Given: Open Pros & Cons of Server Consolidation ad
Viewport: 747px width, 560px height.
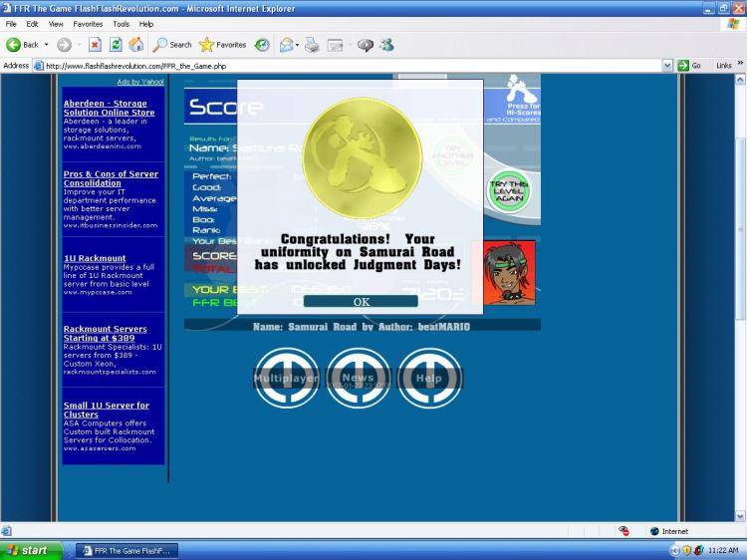Looking at the screenshot, I should (x=111, y=178).
